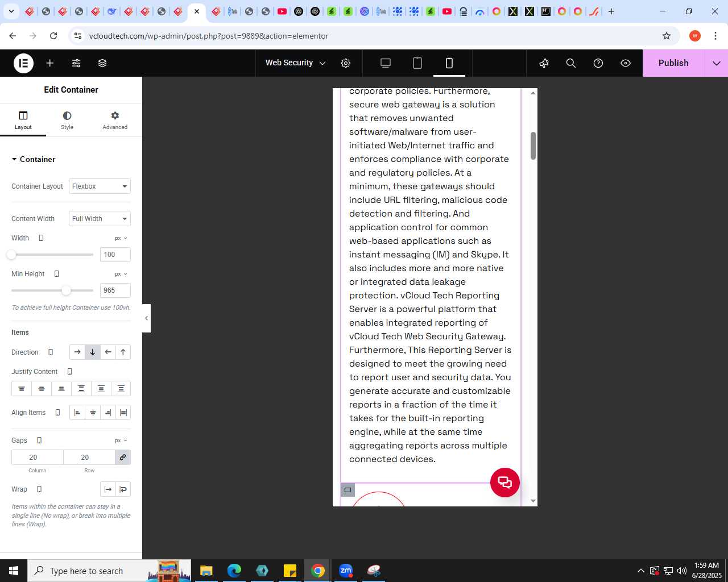Toggle responsive device icon beside Align Items
The width and height of the screenshot is (728, 582).
pyautogui.click(x=57, y=413)
